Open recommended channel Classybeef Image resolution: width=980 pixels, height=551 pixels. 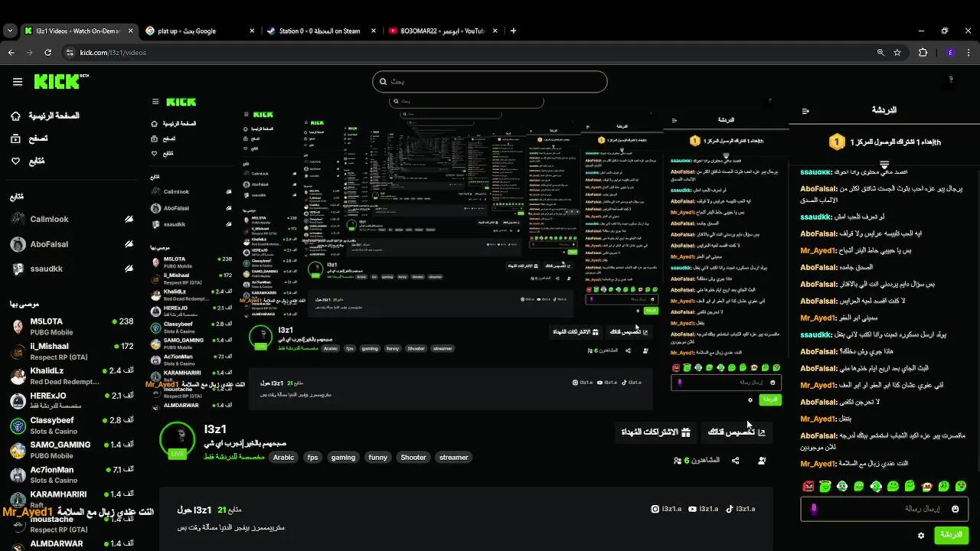click(x=71, y=425)
